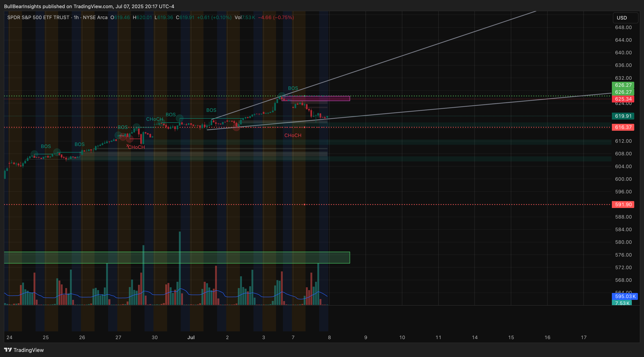644x357 pixels.
Task: Click the 600.00 price axis tick
Action: [x=623, y=179]
